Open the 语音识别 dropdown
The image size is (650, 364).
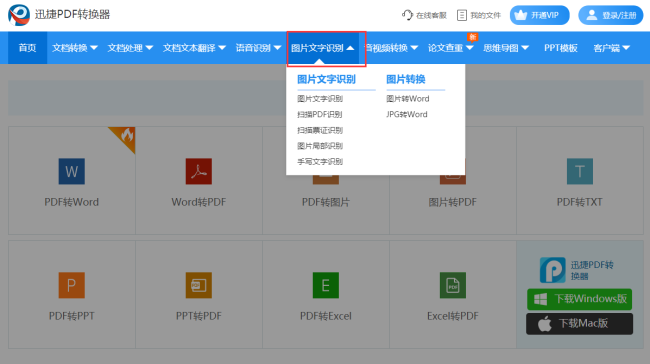258,48
